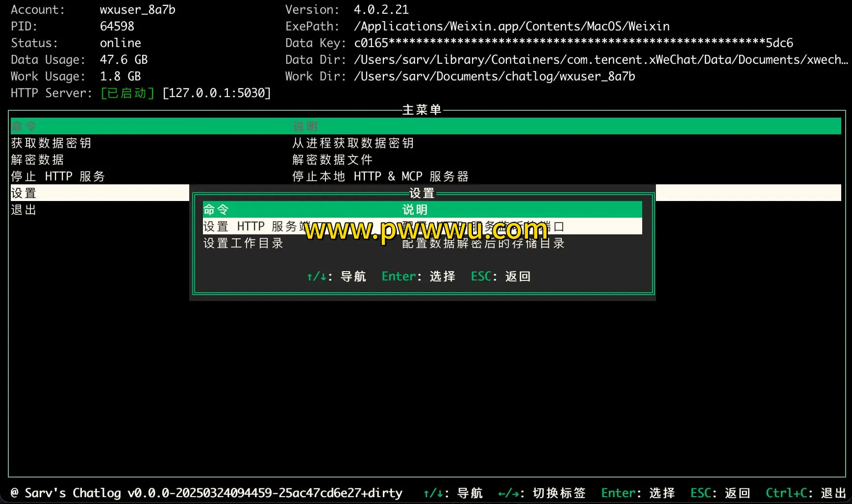The image size is (852, 504).
Task: Click the Work Dir path value
Action: point(494,76)
